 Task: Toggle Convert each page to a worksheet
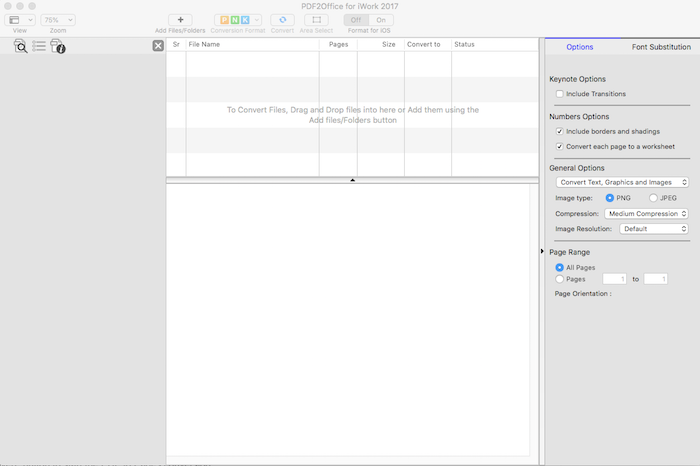click(559, 146)
